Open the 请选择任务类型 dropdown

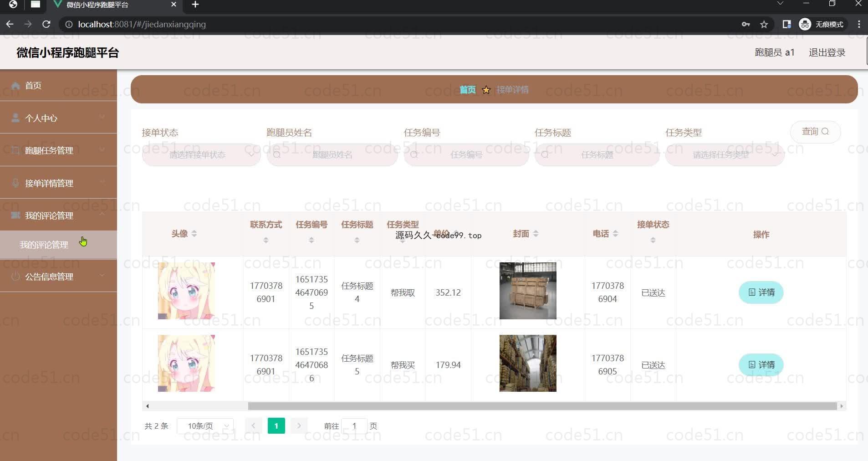[x=725, y=155]
